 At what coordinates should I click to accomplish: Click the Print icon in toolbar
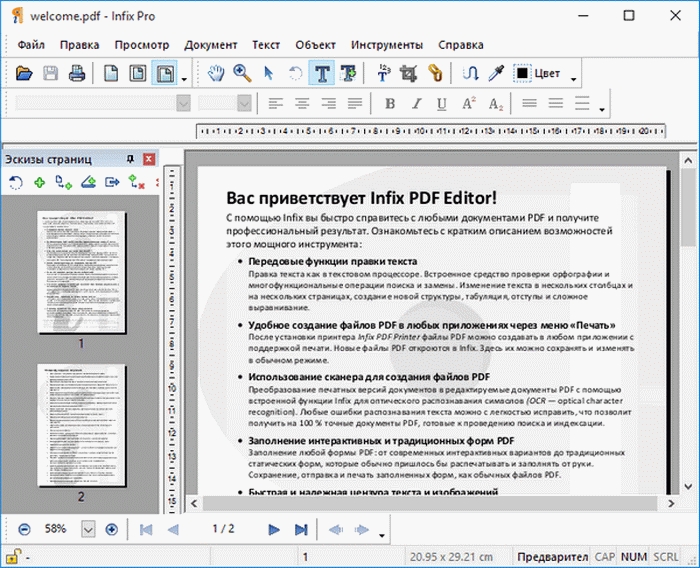77,73
